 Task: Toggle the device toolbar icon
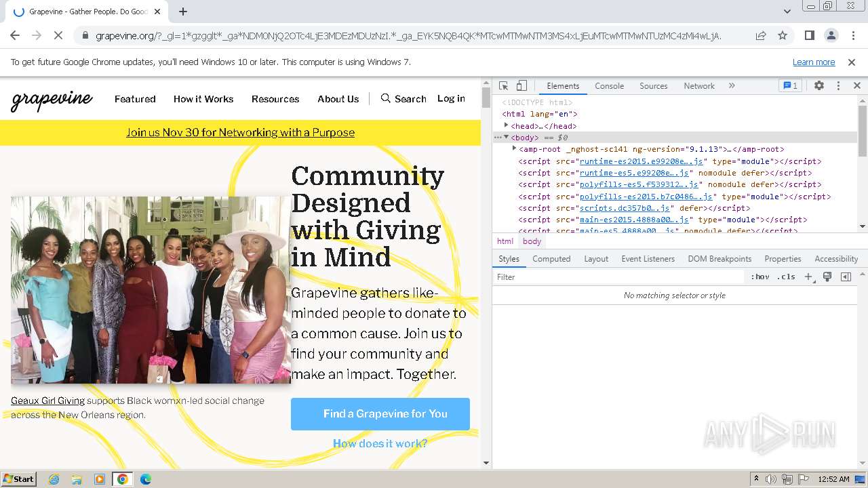[x=521, y=86]
